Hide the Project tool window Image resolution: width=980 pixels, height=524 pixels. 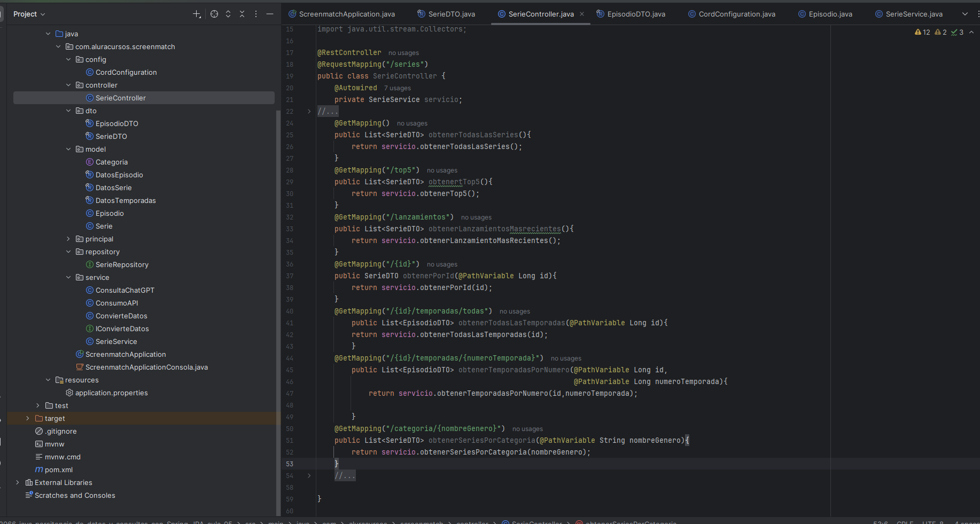tap(270, 14)
